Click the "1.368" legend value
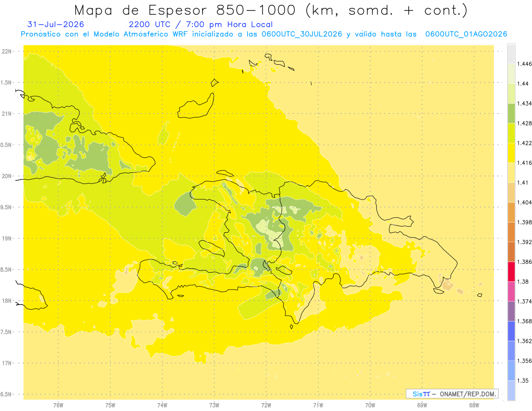 pyautogui.click(x=525, y=321)
